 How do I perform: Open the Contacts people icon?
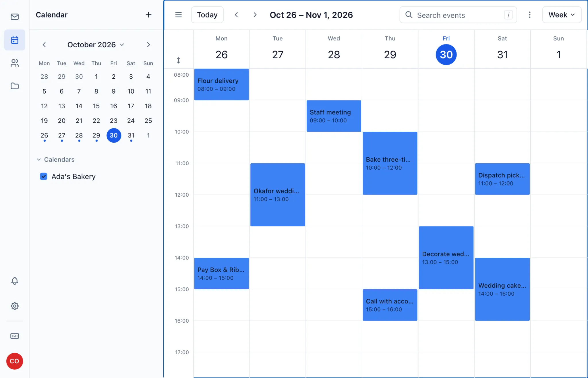[15, 63]
